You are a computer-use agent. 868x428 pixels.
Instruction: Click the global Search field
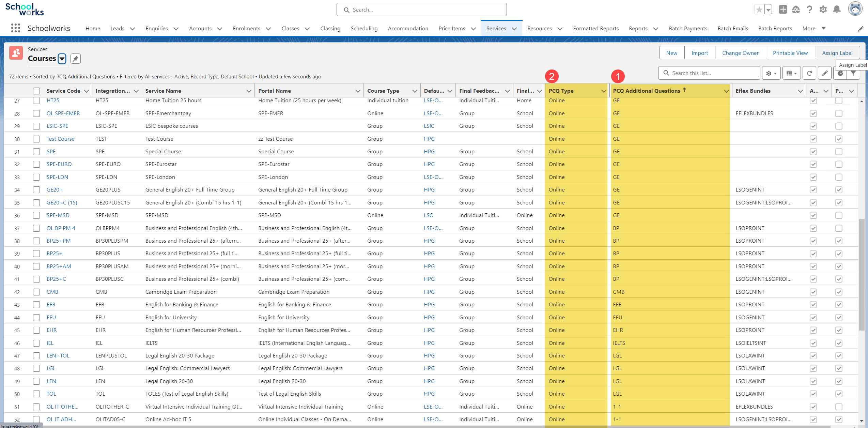click(x=421, y=10)
